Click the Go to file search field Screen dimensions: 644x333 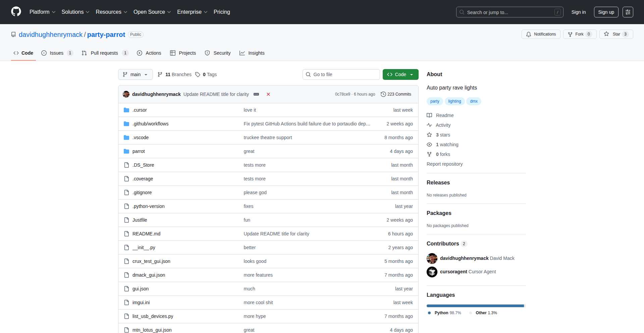point(341,74)
